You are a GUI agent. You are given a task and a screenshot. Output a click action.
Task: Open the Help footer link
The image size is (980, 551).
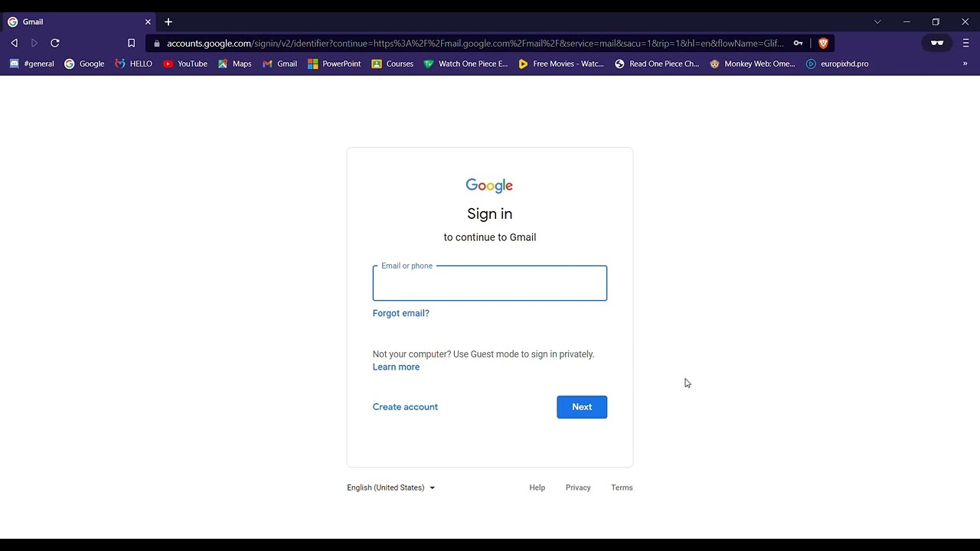tap(537, 487)
